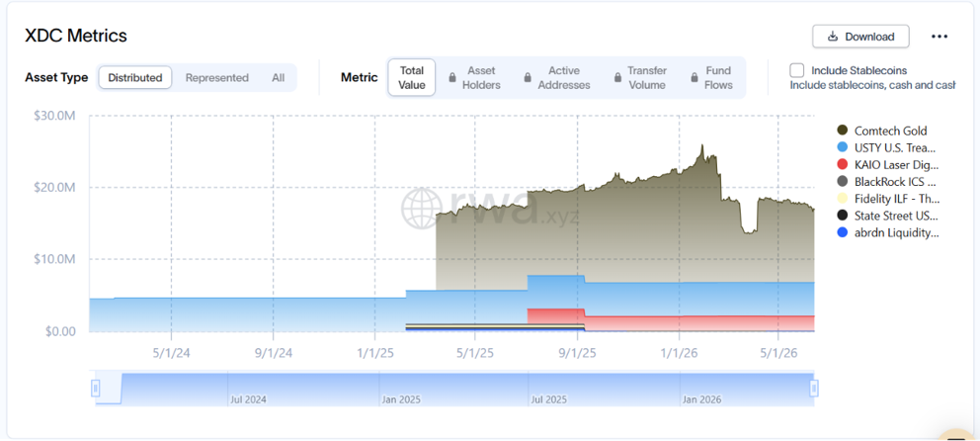Screen dimensions: 980x441
Task: Toggle BlackRock ICS legend color dot
Action: pos(842,182)
